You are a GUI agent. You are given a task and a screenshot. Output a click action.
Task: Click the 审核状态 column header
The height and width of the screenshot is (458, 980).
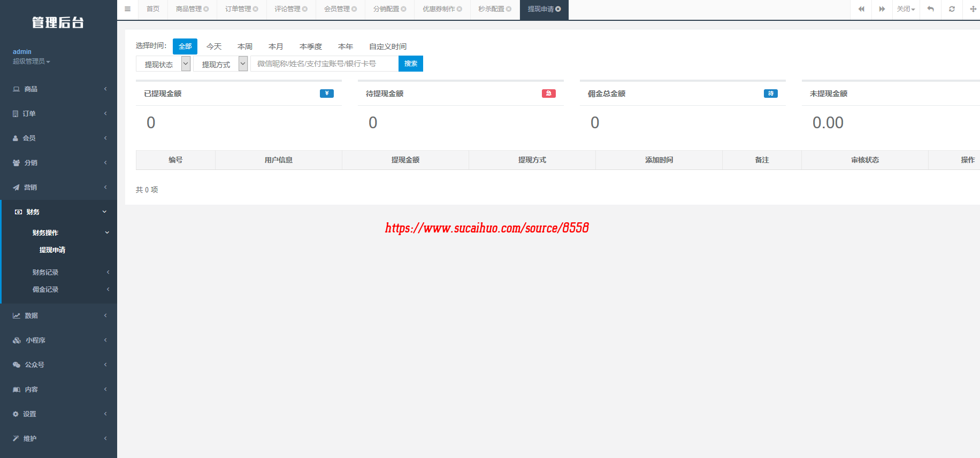coord(865,160)
